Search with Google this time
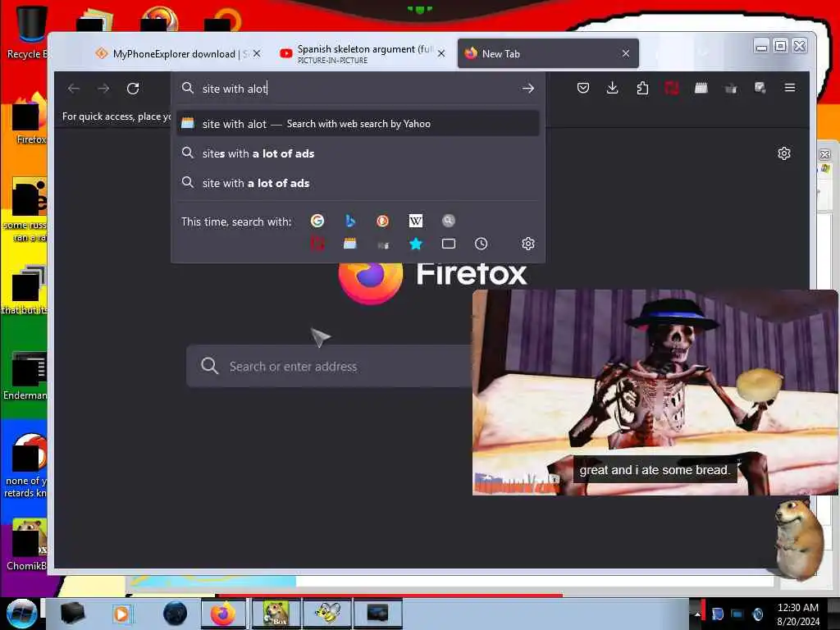Image resolution: width=840 pixels, height=630 pixels. (317, 221)
